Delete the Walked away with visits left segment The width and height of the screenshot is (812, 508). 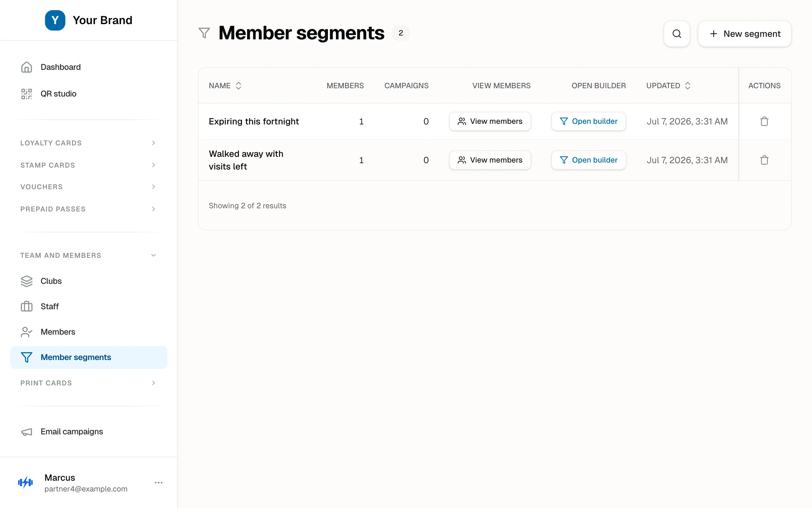[764, 160]
